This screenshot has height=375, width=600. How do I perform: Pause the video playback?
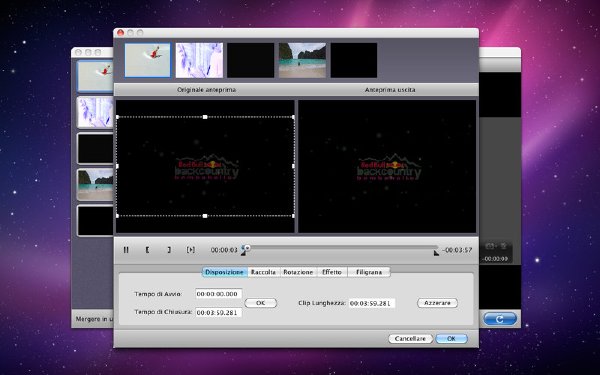(126, 250)
